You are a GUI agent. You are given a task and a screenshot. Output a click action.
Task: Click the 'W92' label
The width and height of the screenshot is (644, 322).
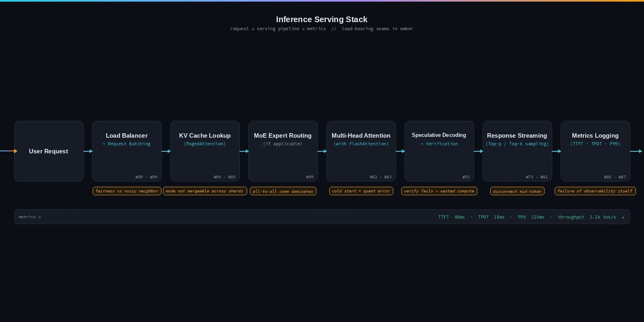[466, 177]
